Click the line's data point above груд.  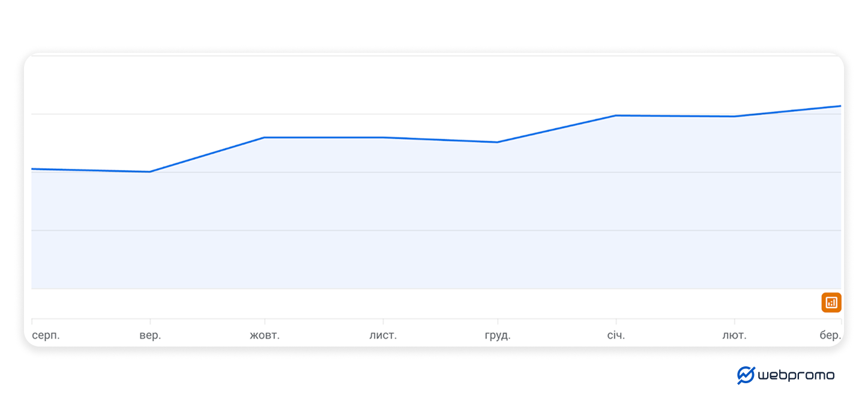[x=498, y=142]
